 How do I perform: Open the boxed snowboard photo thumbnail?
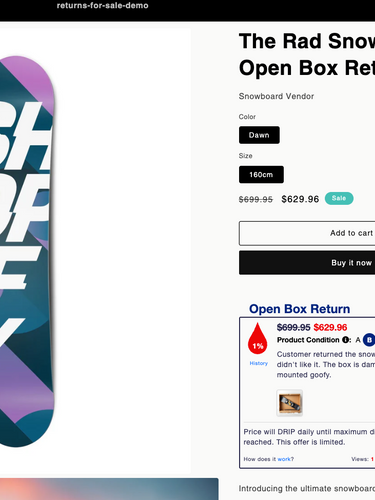click(290, 403)
